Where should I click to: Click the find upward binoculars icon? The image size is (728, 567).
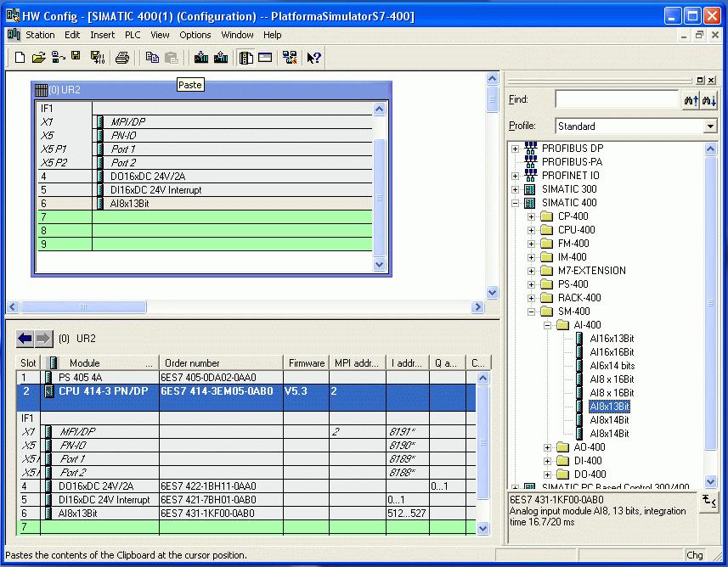pyautogui.click(x=691, y=100)
